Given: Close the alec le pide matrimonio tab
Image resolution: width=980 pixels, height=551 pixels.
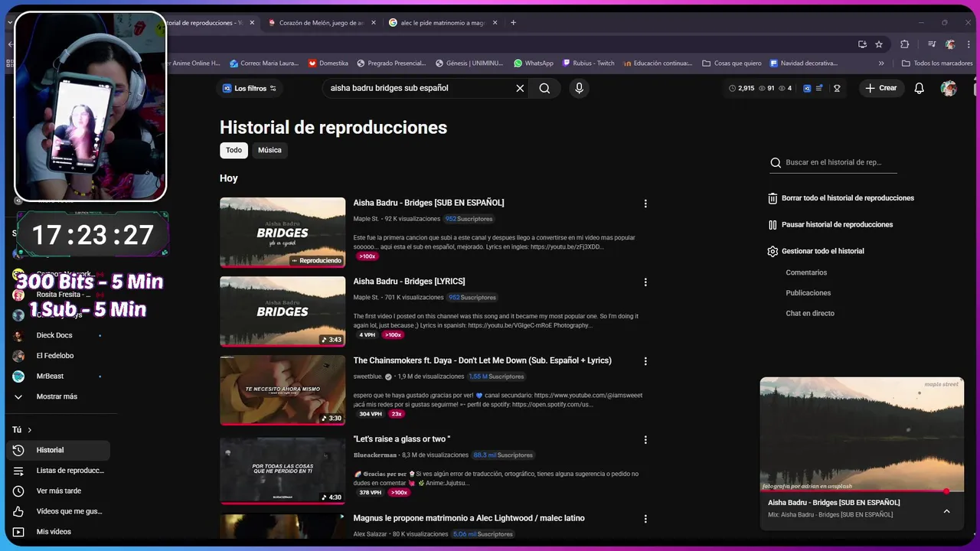Looking at the screenshot, I should click(x=494, y=23).
